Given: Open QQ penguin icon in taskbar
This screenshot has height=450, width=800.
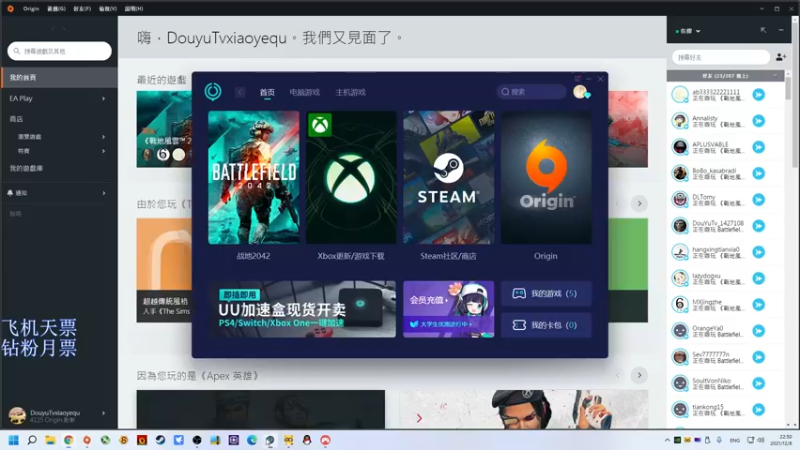Looking at the screenshot, I should (307, 440).
